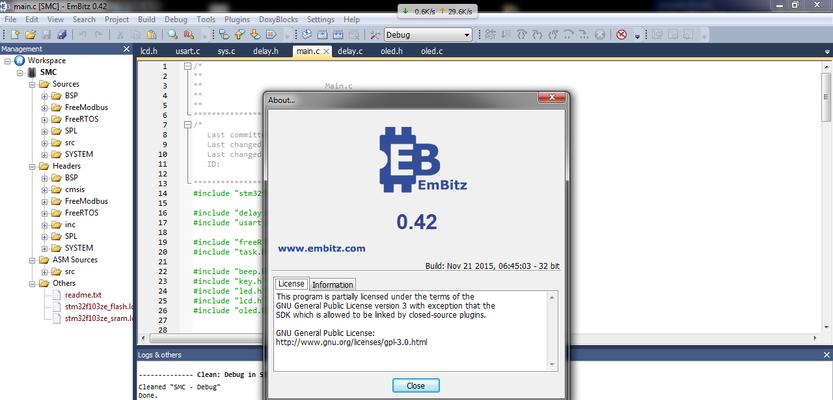Open the Plugins menu

coord(237,19)
